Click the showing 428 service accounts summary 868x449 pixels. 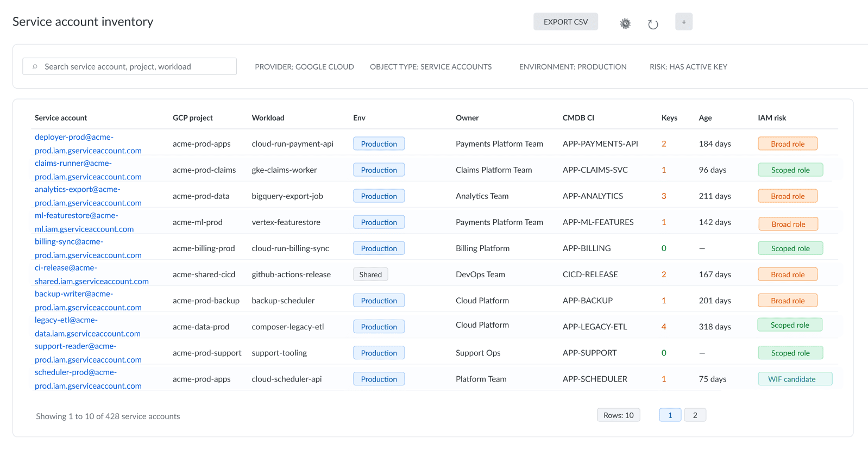pyautogui.click(x=108, y=416)
